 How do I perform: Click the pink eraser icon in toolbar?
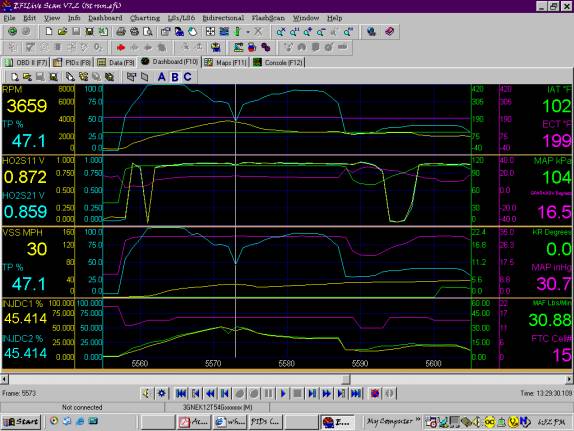(x=389, y=32)
